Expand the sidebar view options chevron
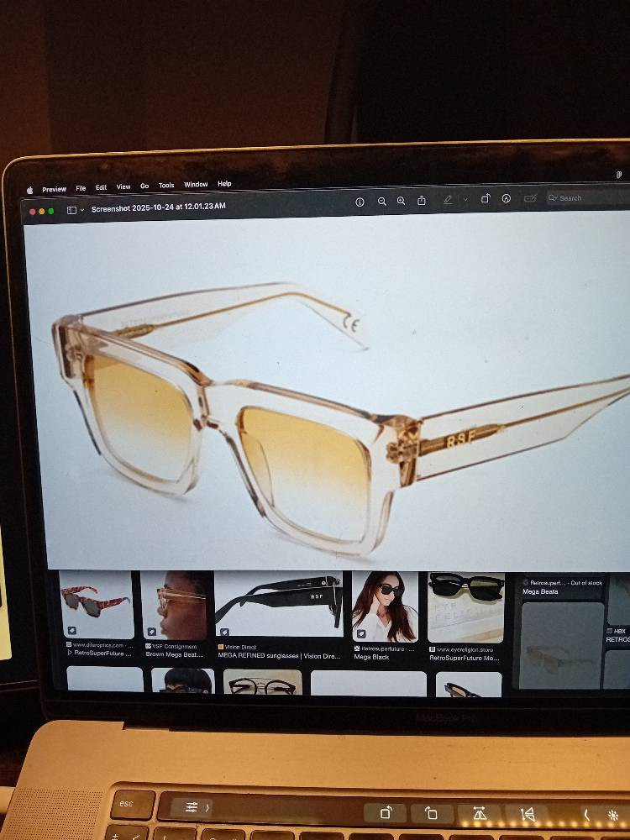The image size is (630, 840). click(82, 210)
